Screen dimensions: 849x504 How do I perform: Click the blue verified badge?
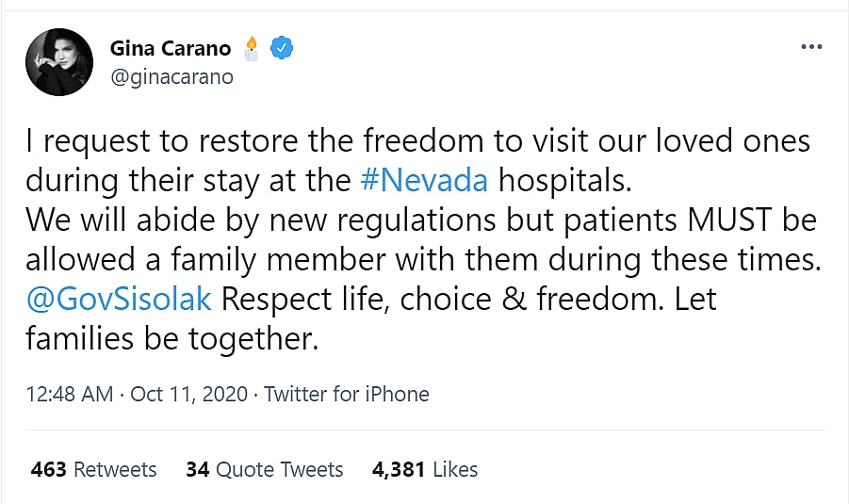click(x=280, y=47)
